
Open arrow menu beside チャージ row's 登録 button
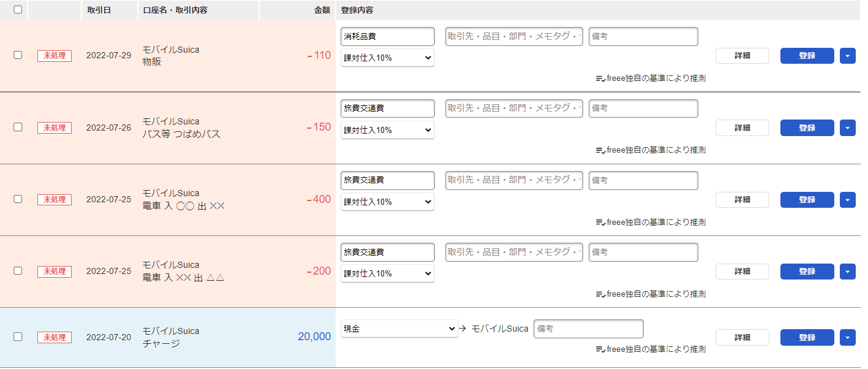tap(847, 338)
